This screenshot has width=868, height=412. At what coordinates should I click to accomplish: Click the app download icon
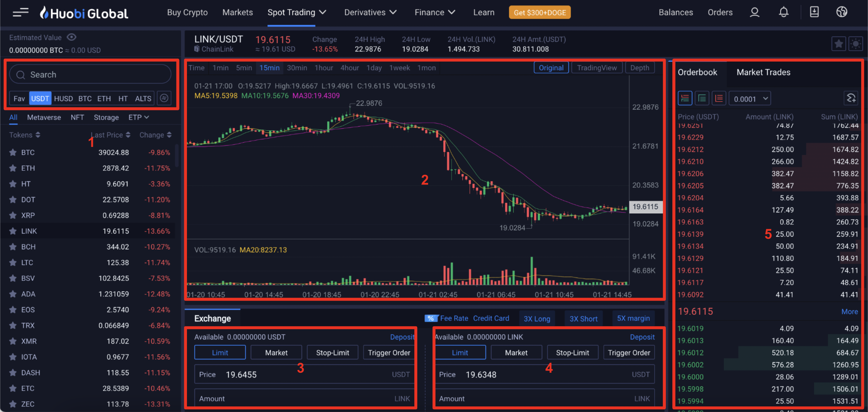(814, 12)
